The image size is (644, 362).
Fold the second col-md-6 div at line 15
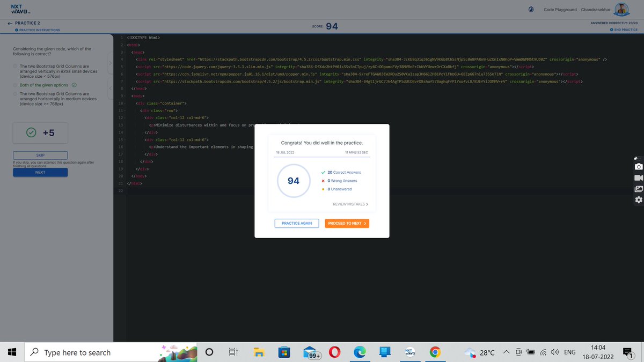point(125,139)
